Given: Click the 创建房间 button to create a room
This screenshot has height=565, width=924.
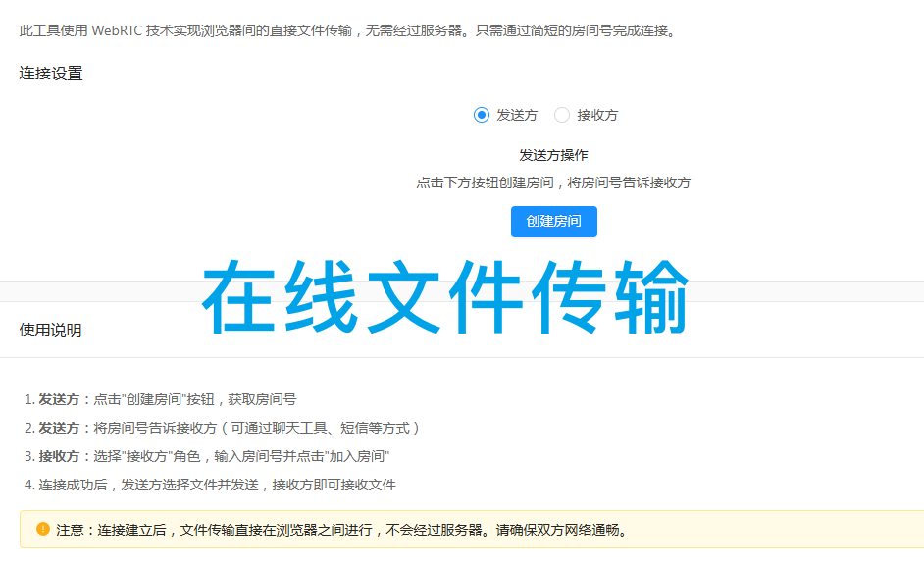Looking at the screenshot, I should [x=553, y=221].
